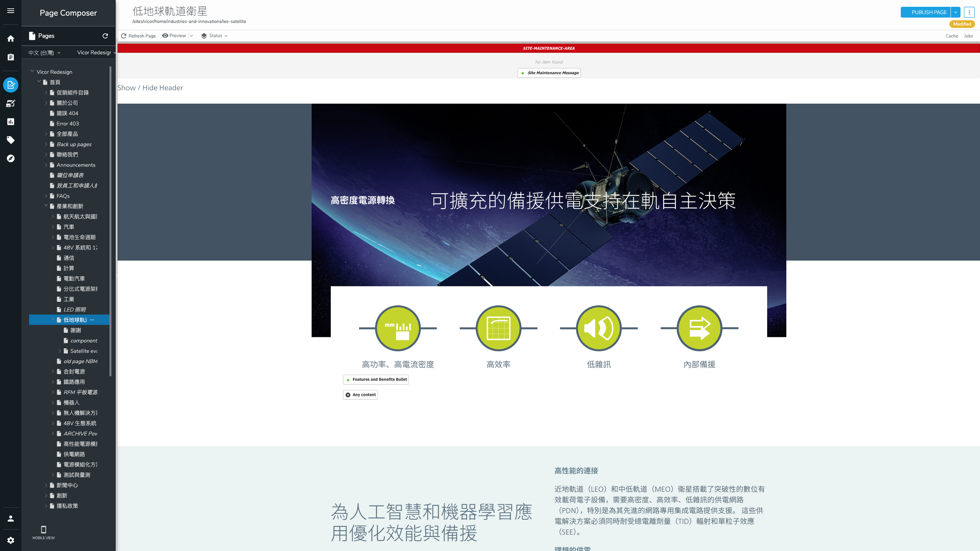
Task: Click the 低雜訊 speaker icon
Action: click(599, 328)
